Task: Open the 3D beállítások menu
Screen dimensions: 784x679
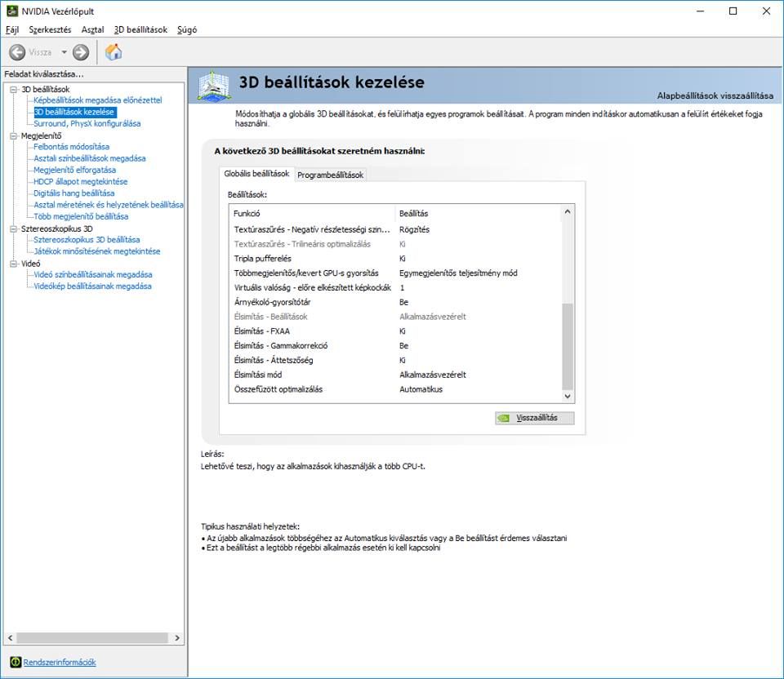Action: pos(140,29)
